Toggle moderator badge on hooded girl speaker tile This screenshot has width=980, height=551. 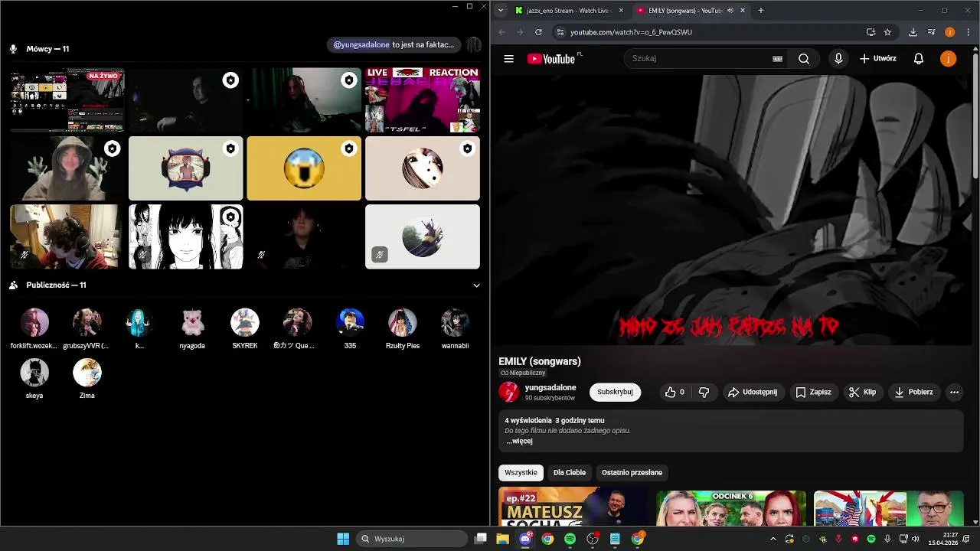[x=113, y=148]
